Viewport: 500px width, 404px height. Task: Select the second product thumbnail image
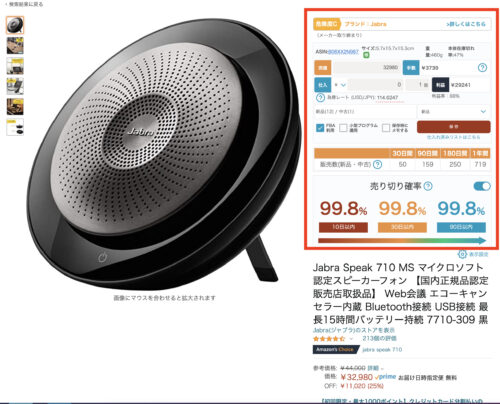coord(15,46)
